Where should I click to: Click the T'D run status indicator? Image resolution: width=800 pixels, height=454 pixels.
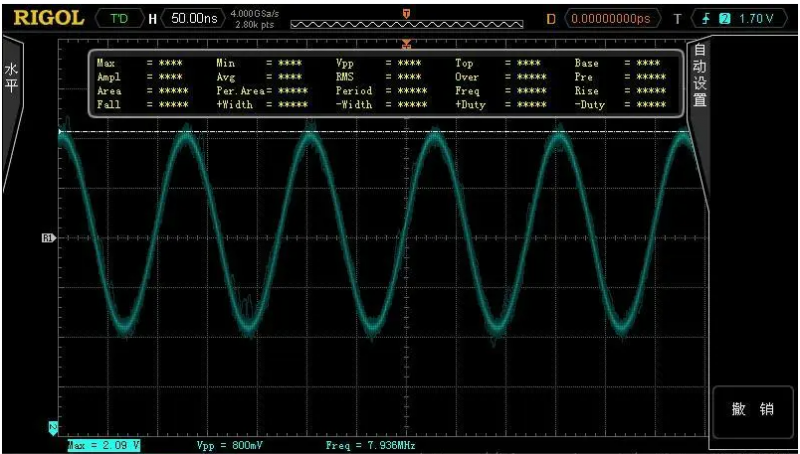119,19
